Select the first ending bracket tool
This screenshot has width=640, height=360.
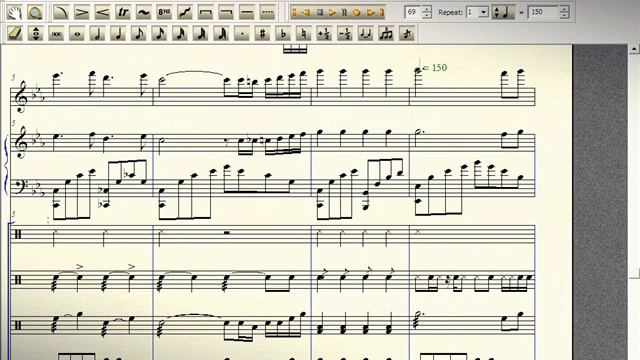click(205, 12)
